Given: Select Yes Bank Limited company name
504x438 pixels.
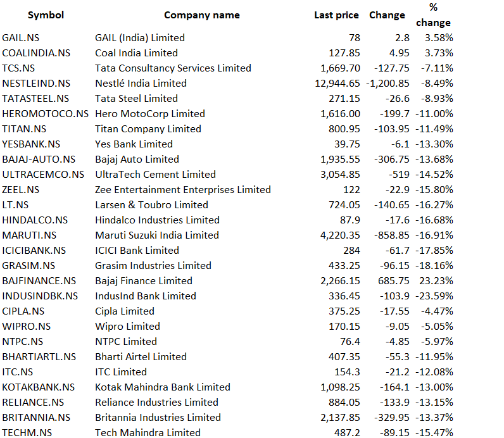Looking at the screenshot, I should tap(134, 144).
